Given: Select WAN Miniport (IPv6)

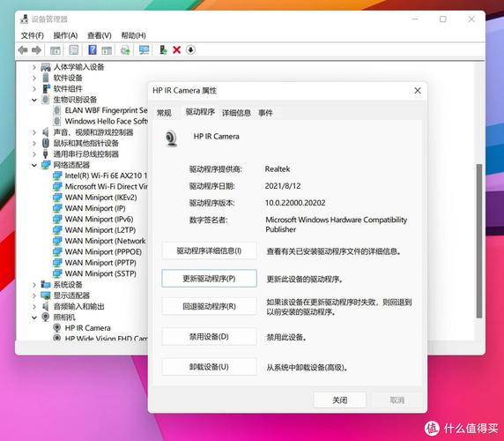Looking at the screenshot, I should click(x=99, y=220).
